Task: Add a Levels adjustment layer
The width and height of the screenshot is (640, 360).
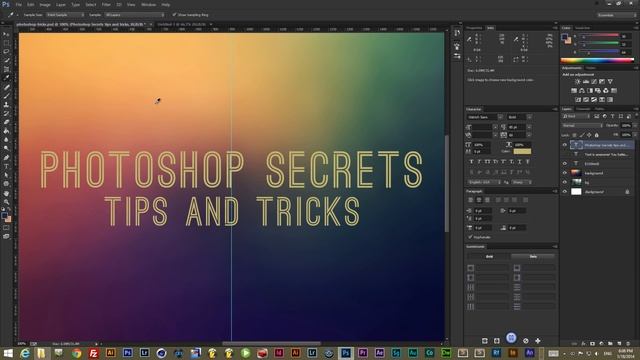Action: pyautogui.click(x=586, y=82)
